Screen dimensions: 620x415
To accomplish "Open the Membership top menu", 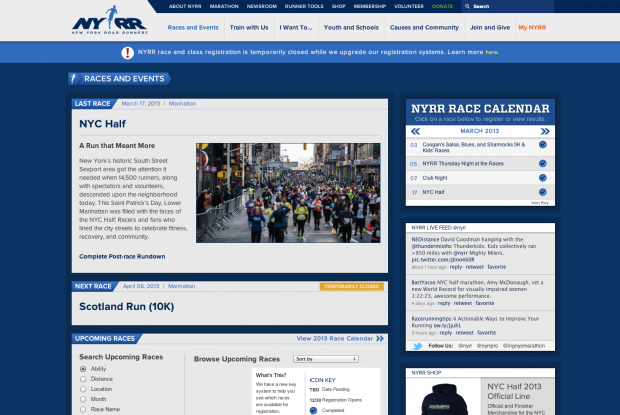I will [370, 6].
